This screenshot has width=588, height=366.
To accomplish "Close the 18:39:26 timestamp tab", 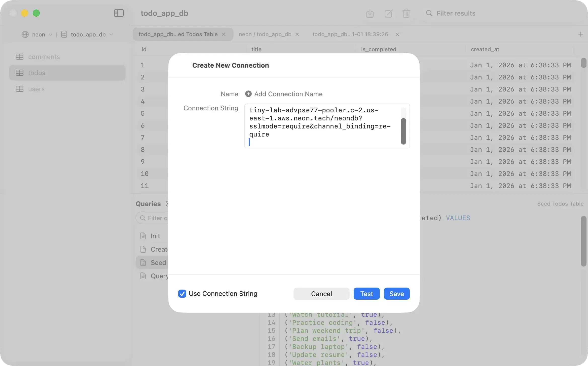I will tap(397, 34).
